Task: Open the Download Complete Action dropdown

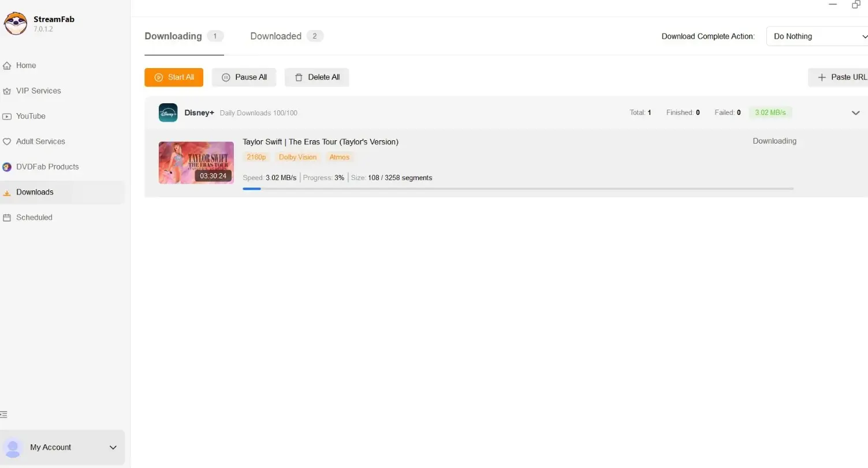Action: coord(817,36)
